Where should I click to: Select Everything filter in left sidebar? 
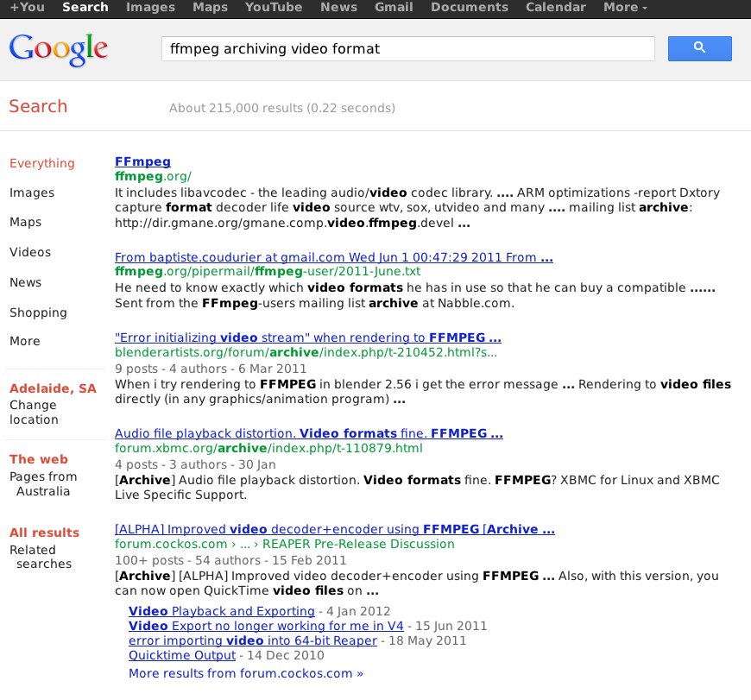pyautogui.click(x=42, y=163)
